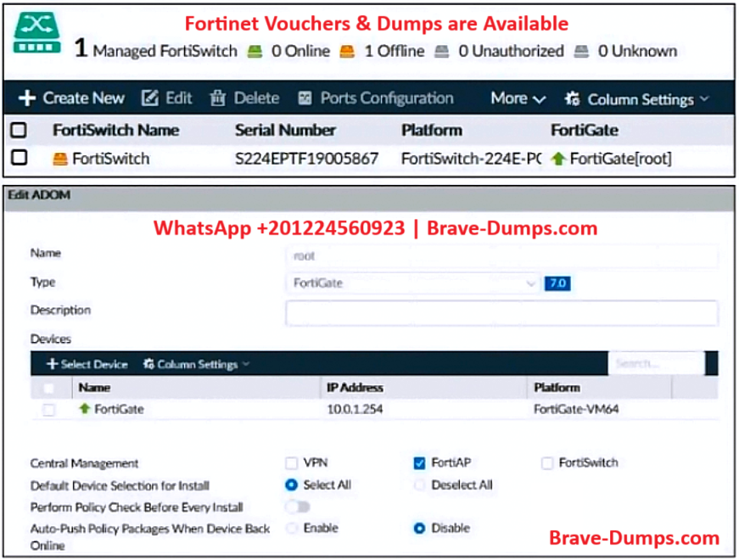Click the Create New button
The width and height of the screenshot is (739, 560).
pos(72,98)
